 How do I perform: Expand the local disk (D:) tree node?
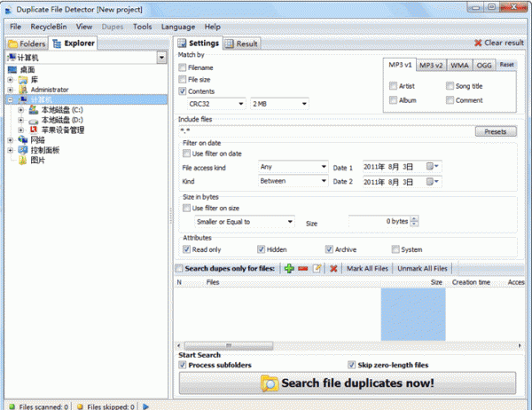20,120
